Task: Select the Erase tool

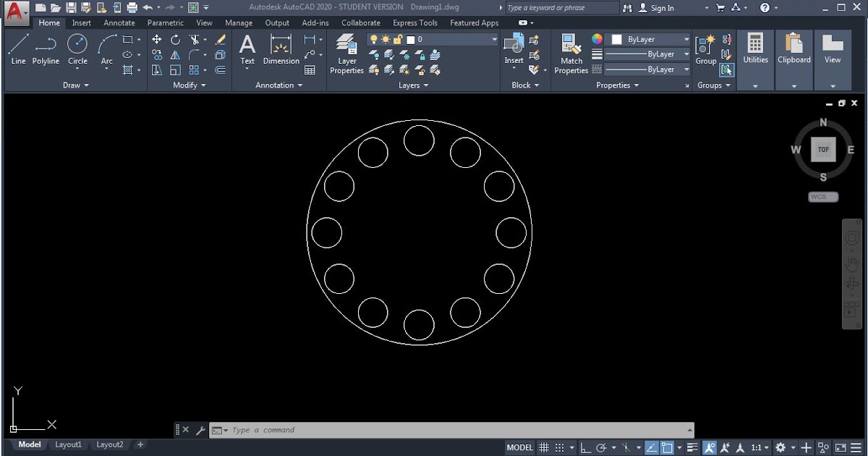Action: [220, 40]
